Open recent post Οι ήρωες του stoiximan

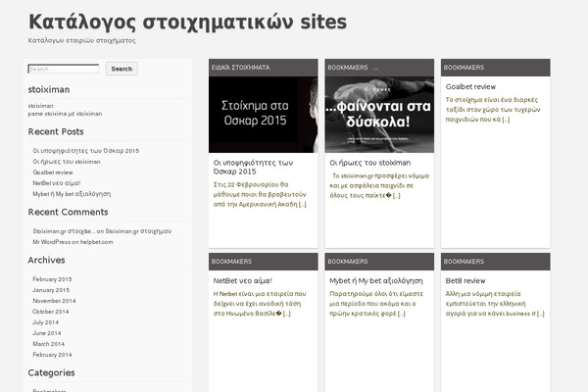pyautogui.click(x=67, y=162)
